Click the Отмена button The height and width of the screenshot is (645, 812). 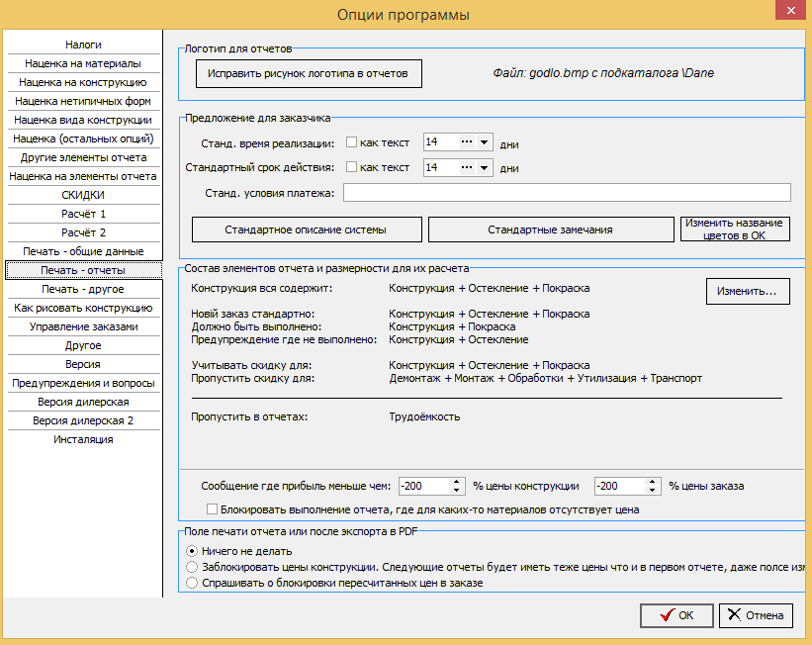click(756, 615)
